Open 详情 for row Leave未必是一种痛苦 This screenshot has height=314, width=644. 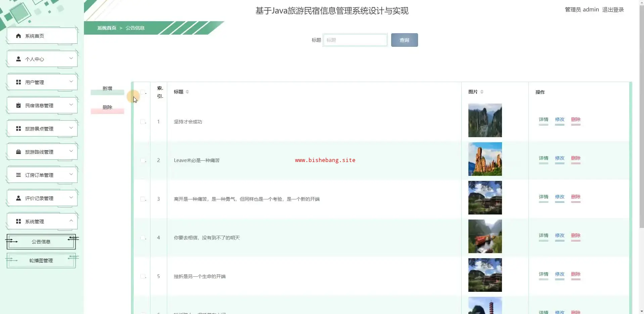point(544,158)
